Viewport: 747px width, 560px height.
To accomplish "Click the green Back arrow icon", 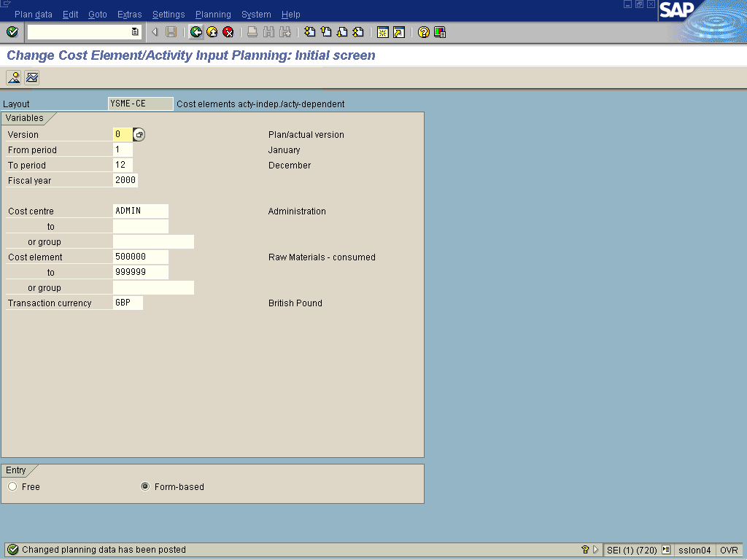I will pyautogui.click(x=196, y=32).
